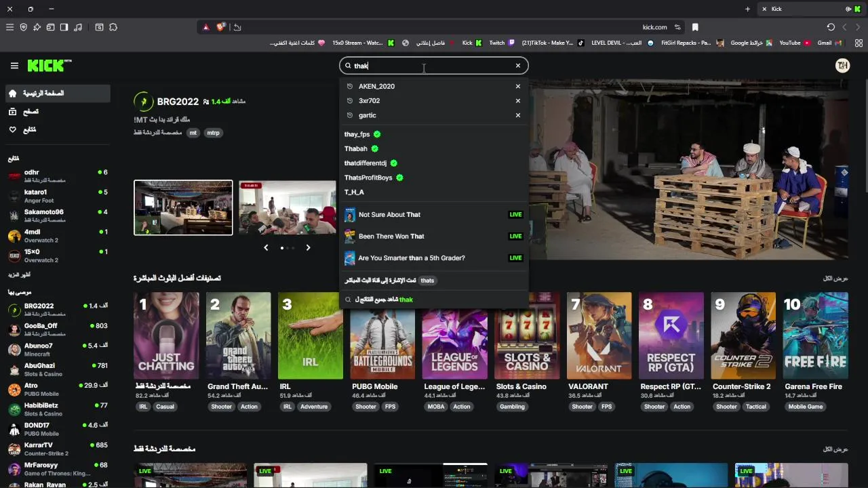Image resolution: width=868 pixels, height=488 pixels.
Task: Open the Brave VPN shield toolbar icon
Action: pyautogui.click(x=24, y=27)
